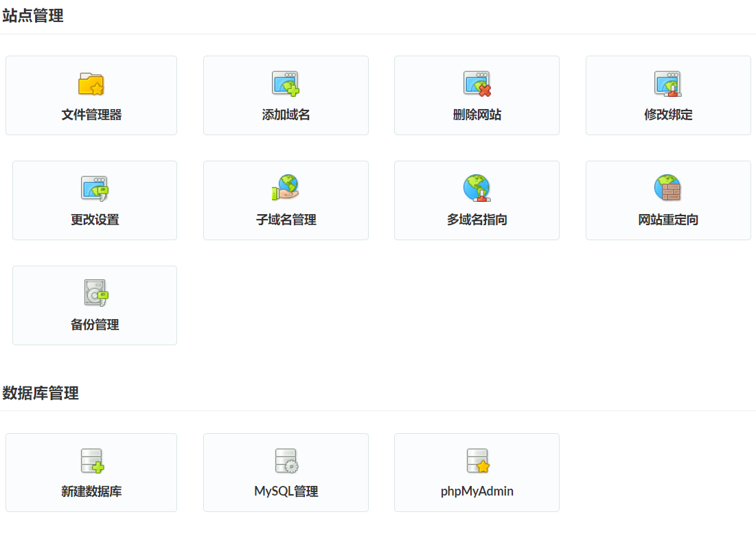Select the 新建数据库 text label

[x=91, y=491]
